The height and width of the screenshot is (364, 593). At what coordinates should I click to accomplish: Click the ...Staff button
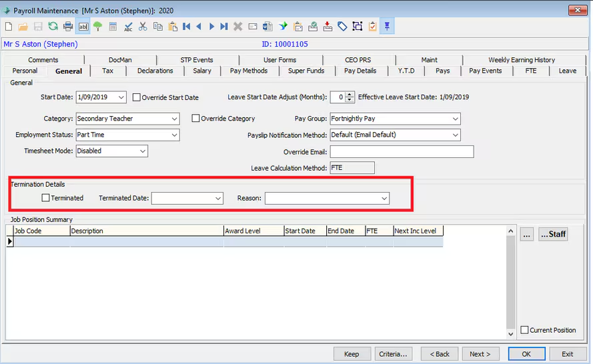pos(553,235)
